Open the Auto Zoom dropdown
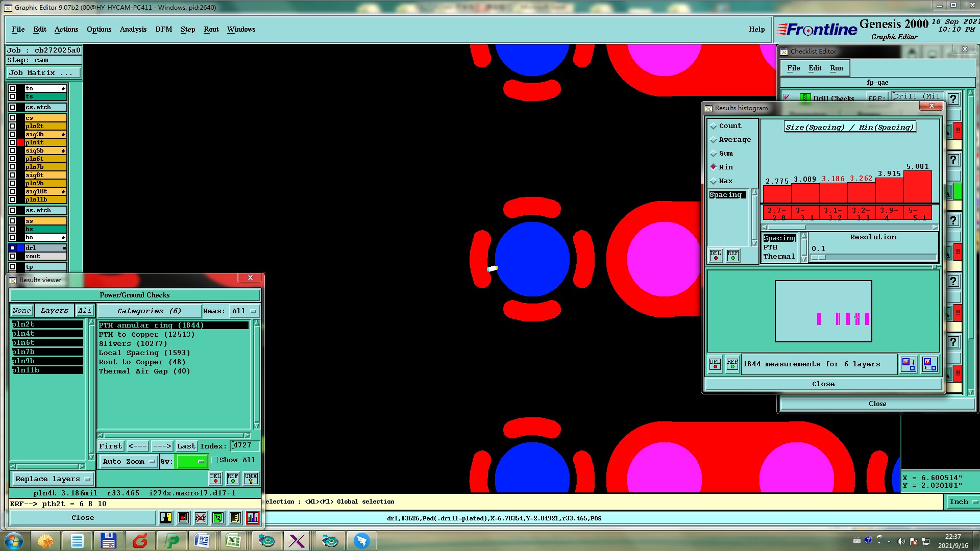The image size is (980, 551). click(x=128, y=461)
